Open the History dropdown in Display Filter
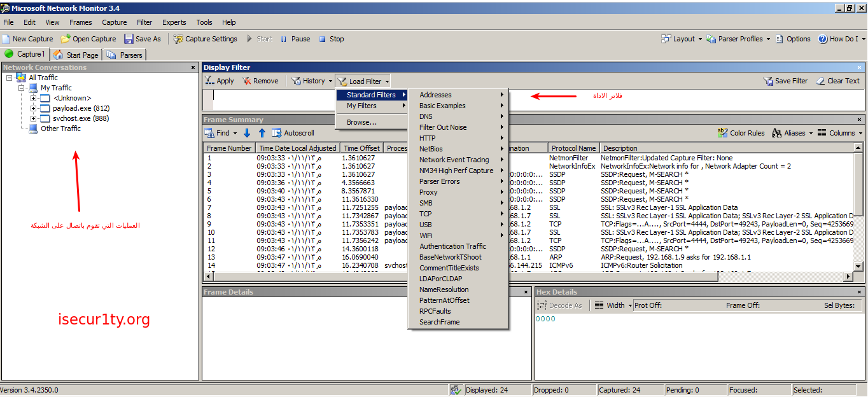The image size is (868, 397). 312,81
